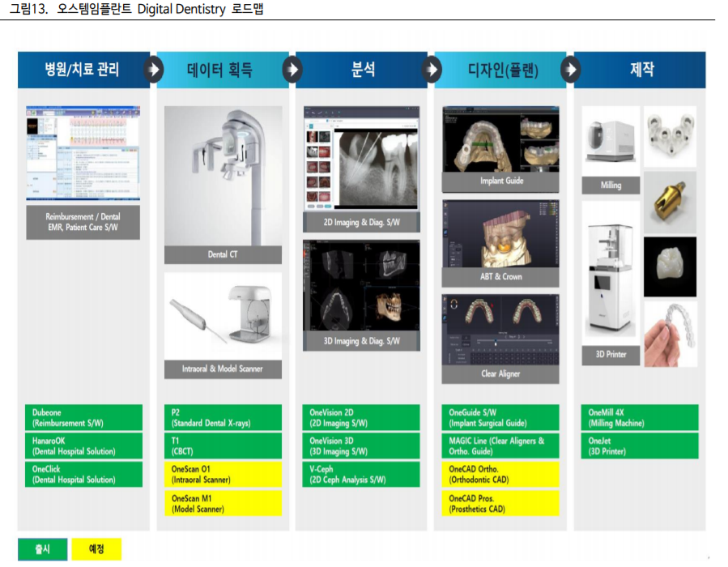Select HanaroOK Dental Hospital Solution box

point(83,446)
